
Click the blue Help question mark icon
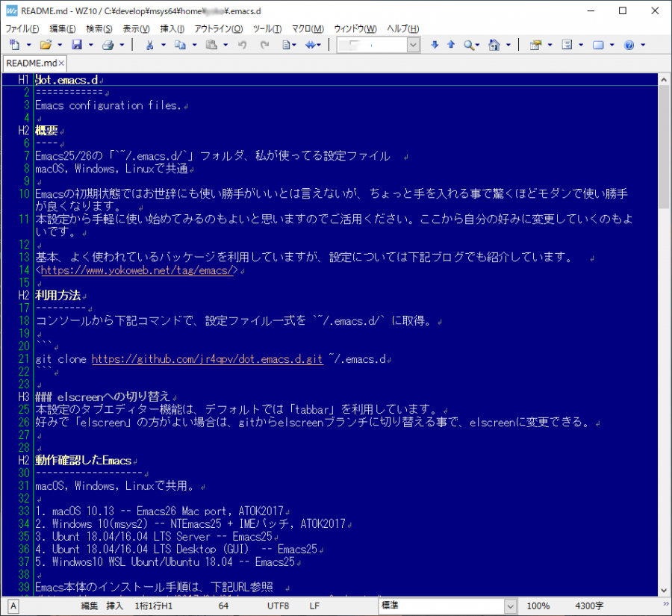tap(629, 45)
